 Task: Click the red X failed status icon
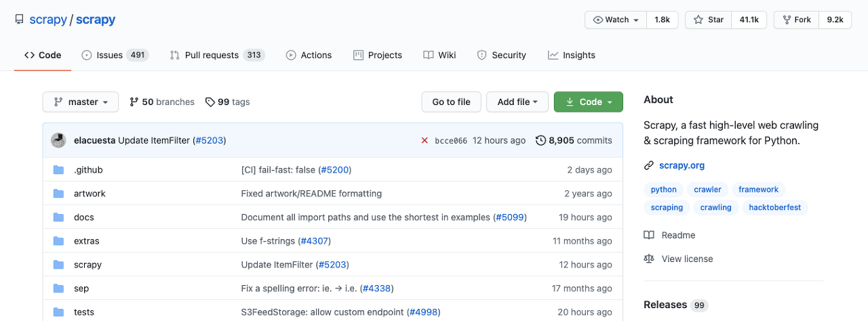coord(425,140)
